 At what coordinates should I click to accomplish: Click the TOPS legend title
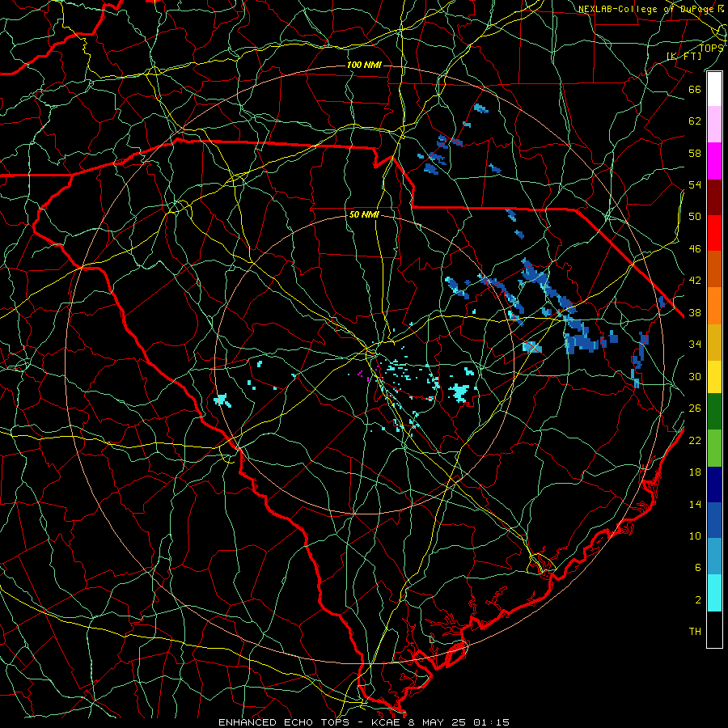click(711, 48)
